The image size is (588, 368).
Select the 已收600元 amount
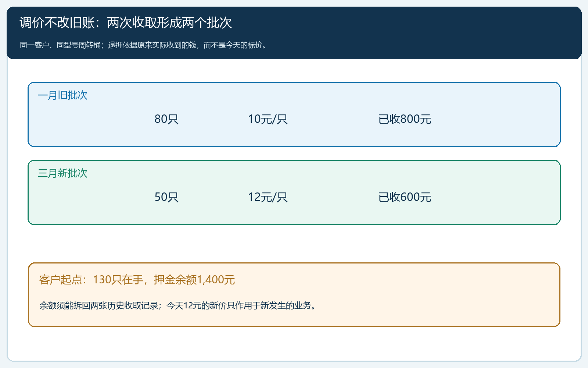(x=405, y=197)
